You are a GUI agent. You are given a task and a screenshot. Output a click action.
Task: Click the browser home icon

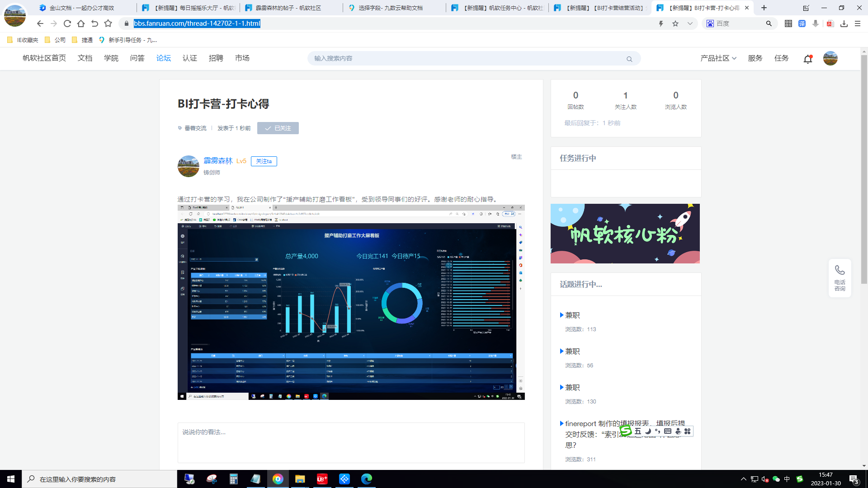point(81,23)
